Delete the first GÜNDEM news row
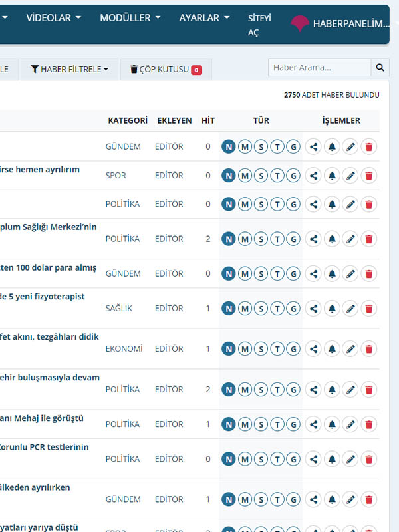Image resolution: width=399 pixels, height=532 pixels. pyautogui.click(x=369, y=146)
